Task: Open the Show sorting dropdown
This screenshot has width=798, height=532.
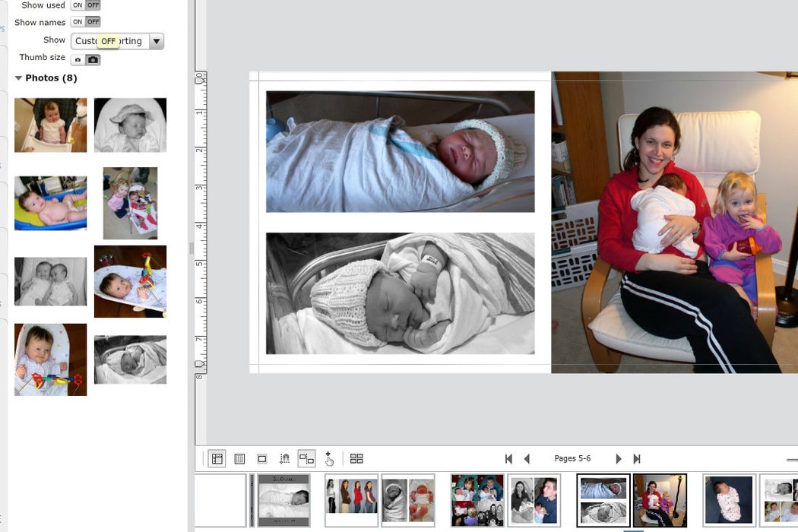Action: click(x=156, y=42)
